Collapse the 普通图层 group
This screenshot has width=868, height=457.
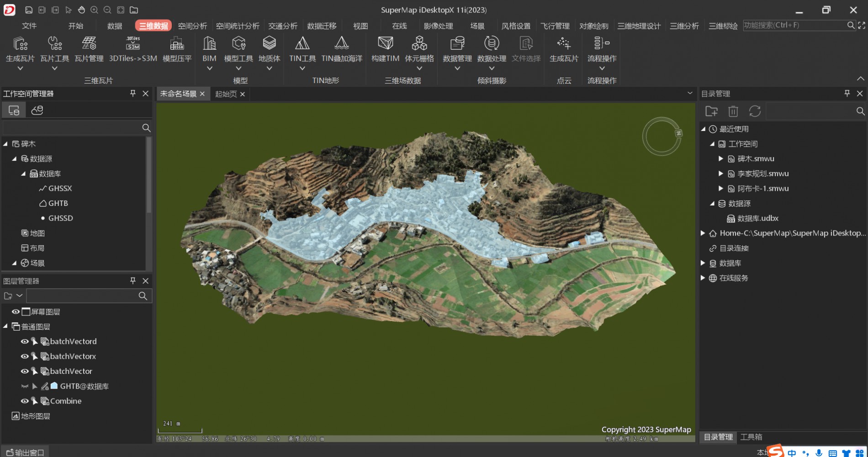5,326
